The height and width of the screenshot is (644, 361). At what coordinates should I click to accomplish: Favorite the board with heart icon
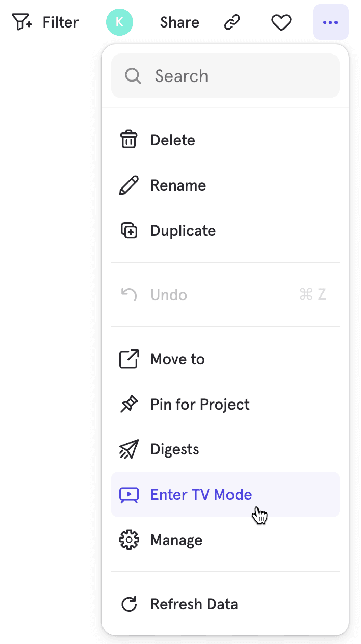281,22
